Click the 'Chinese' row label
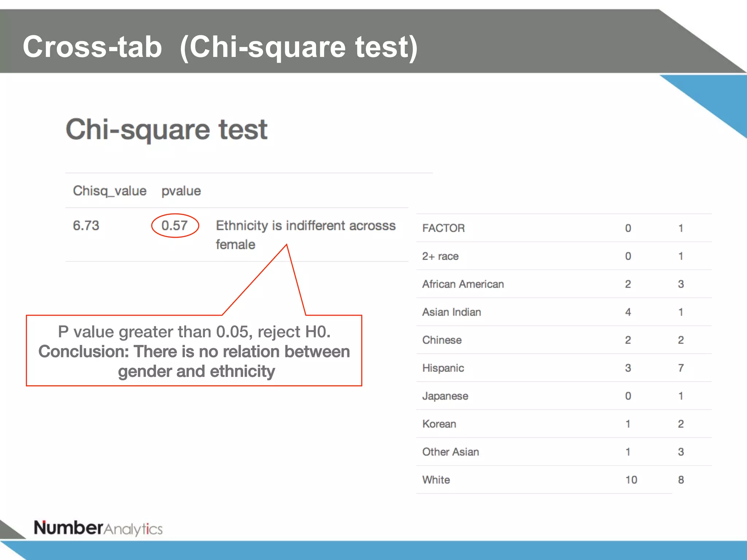This screenshot has height=560, width=747. [x=442, y=340]
